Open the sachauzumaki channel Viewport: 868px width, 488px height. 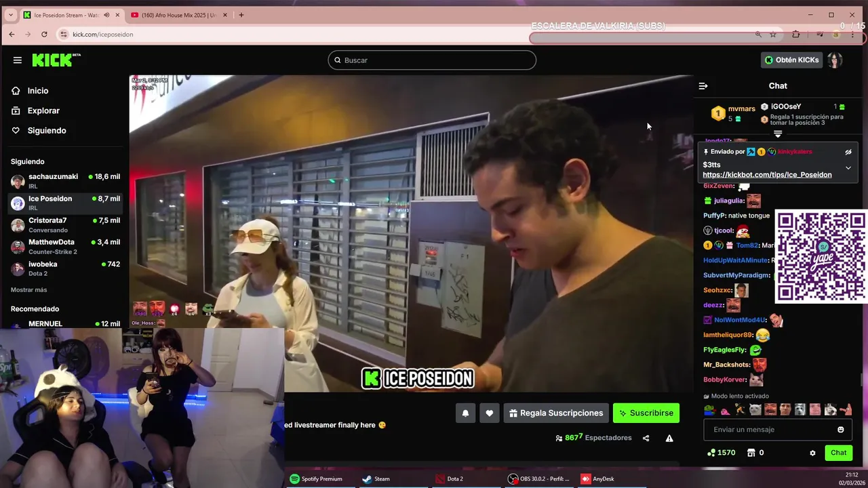[65, 181]
